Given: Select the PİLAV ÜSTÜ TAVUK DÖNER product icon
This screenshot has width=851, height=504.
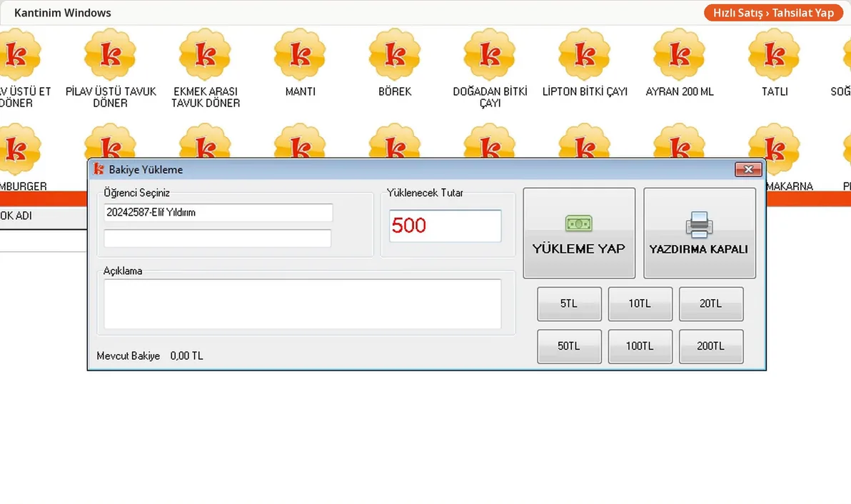Looking at the screenshot, I should (110, 54).
